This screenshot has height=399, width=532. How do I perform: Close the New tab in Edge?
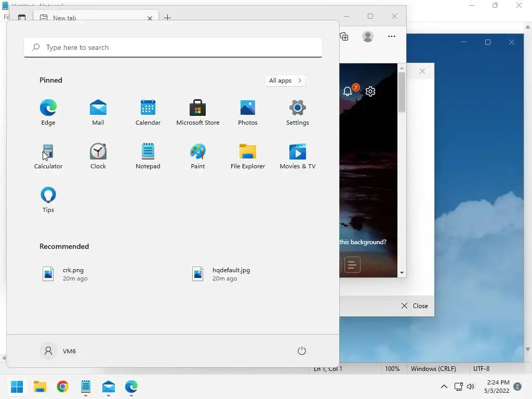150,18
